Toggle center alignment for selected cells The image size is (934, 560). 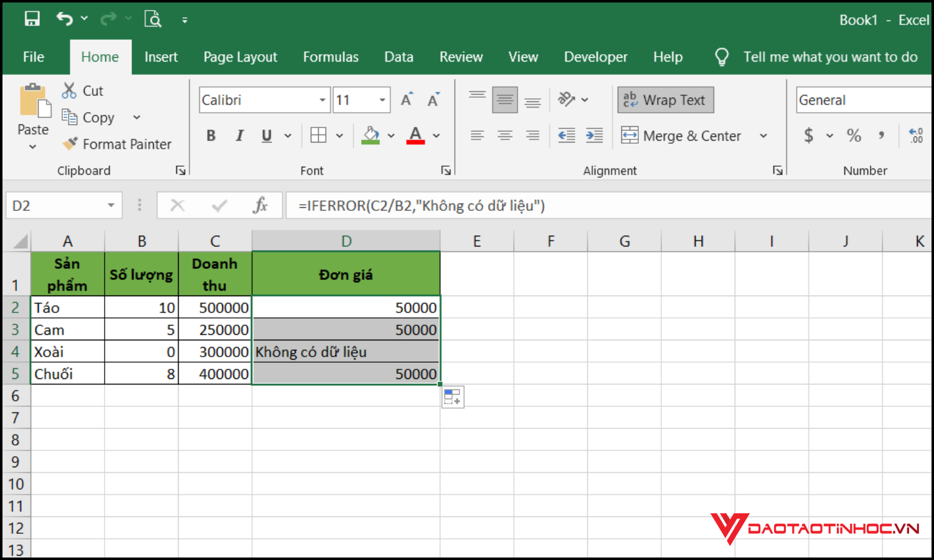click(x=504, y=135)
